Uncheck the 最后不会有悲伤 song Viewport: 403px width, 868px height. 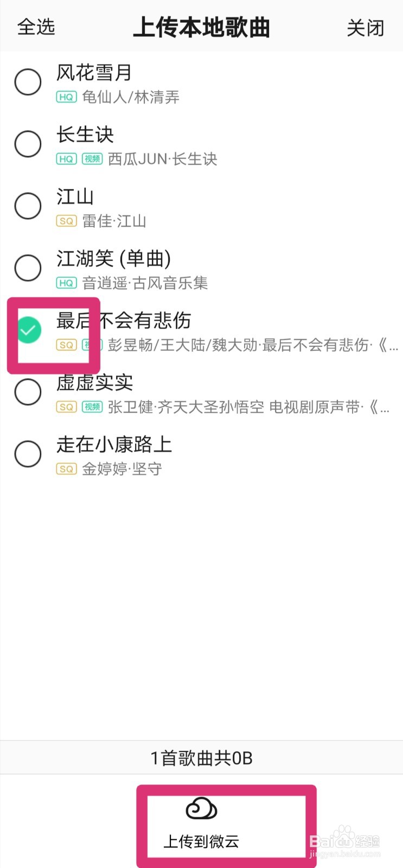[x=28, y=330]
